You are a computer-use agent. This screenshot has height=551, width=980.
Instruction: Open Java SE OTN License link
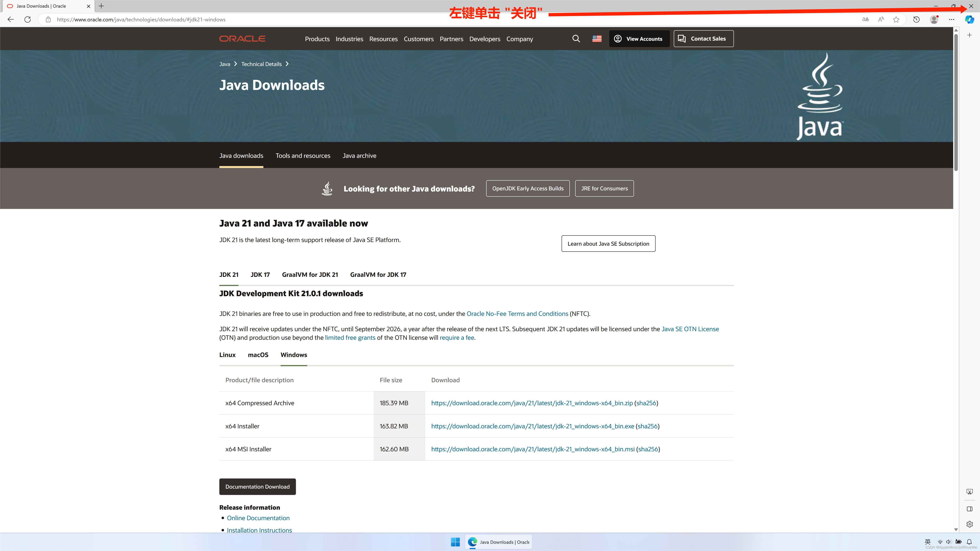pyautogui.click(x=690, y=329)
